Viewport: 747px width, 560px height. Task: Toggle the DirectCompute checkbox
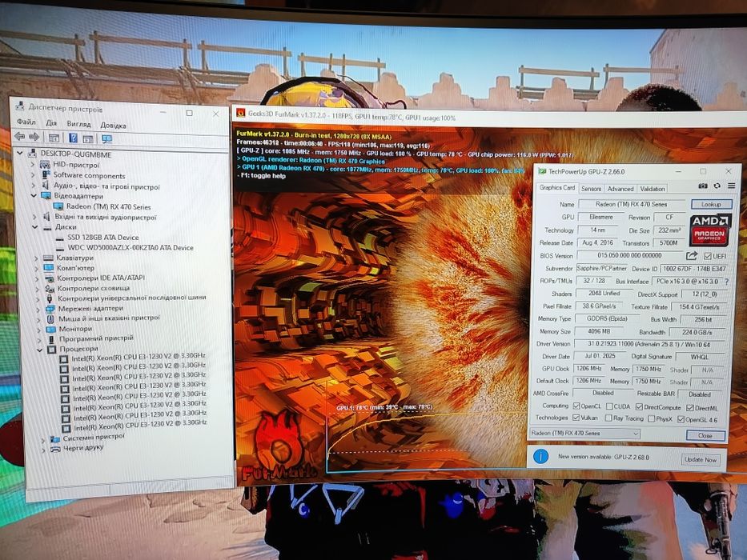(640, 407)
